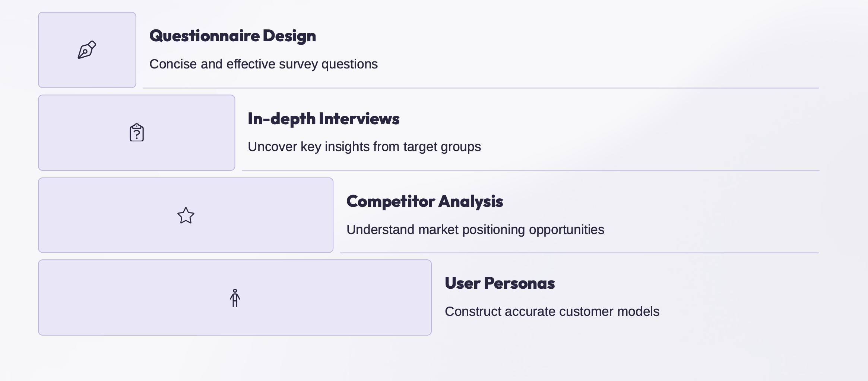Select the box containing the person icon
Screen dimensions: 868x381
click(x=235, y=298)
